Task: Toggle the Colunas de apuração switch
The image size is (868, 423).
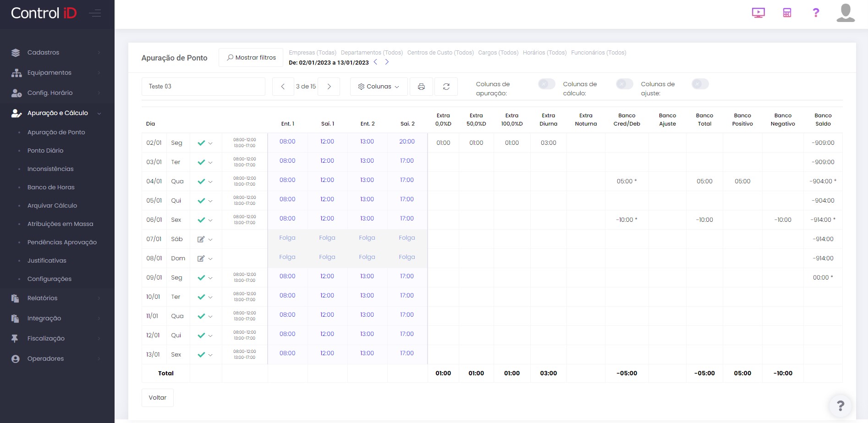Action: click(x=546, y=84)
